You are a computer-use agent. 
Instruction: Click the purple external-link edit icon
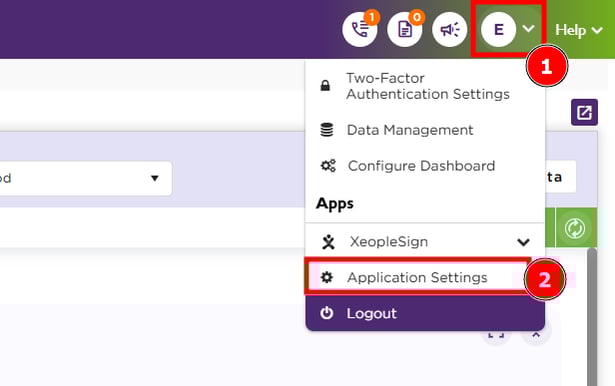coord(584,112)
